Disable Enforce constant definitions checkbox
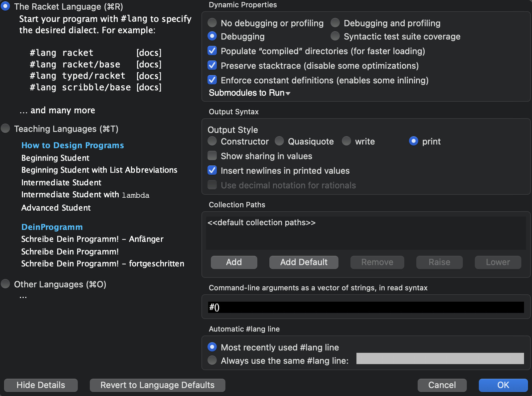The height and width of the screenshot is (396, 532). click(x=212, y=80)
